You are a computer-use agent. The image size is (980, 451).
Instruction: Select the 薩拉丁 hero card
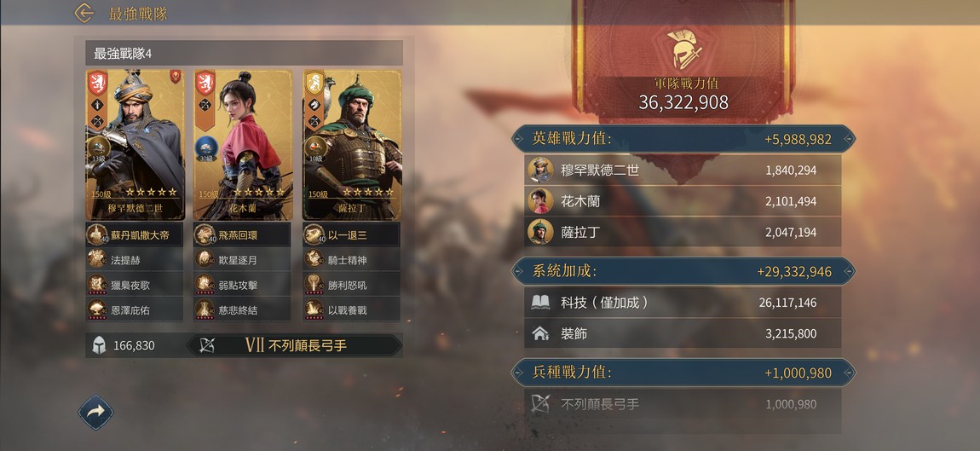pos(352,144)
